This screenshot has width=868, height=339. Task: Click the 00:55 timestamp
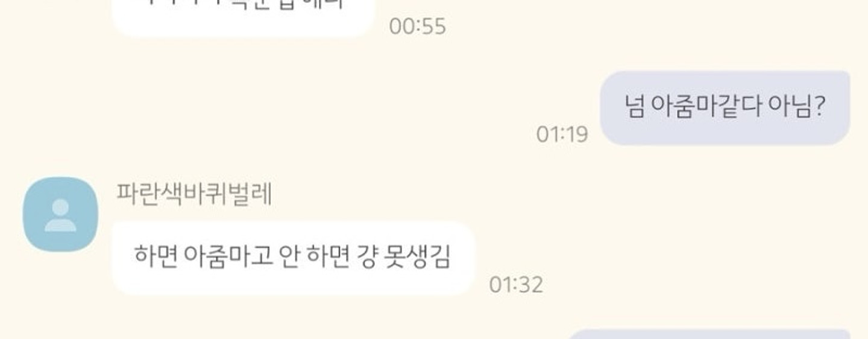pos(418,27)
